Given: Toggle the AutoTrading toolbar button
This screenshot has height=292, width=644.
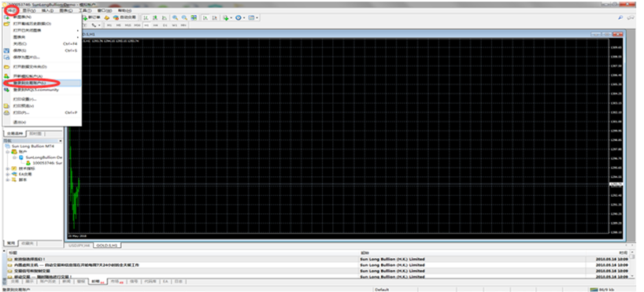Looking at the screenshot, I should point(124,17).
